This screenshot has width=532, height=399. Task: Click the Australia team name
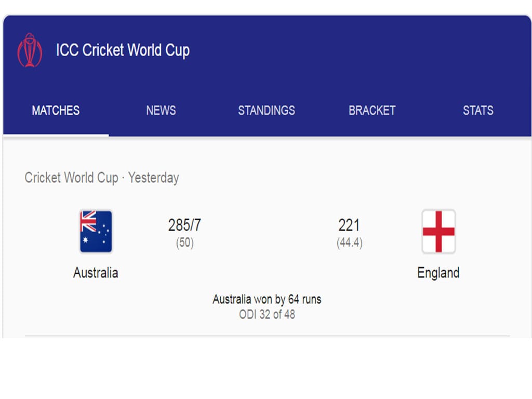point(96,273)
